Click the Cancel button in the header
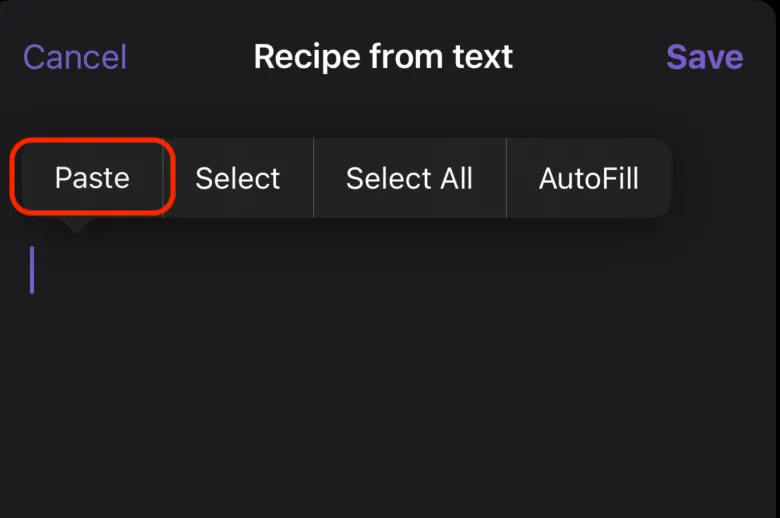This screenshot has height=518, width=780. pyautogui.click(x=75, y=57)
